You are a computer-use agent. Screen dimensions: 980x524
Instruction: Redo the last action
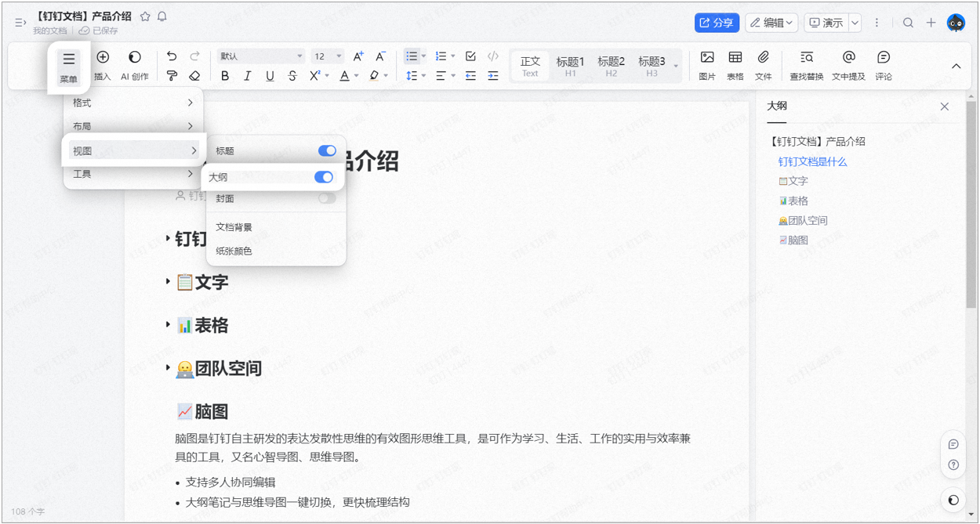[194, 56]
